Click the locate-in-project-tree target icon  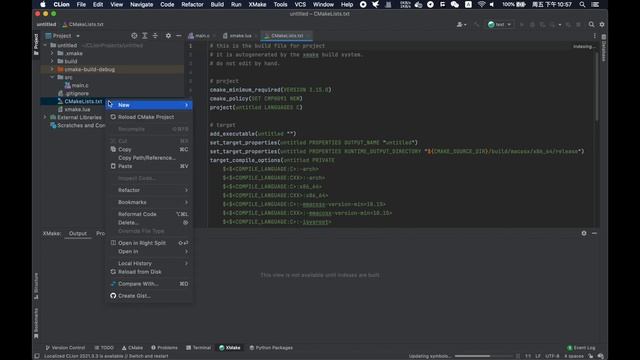[x=134, y=36]
